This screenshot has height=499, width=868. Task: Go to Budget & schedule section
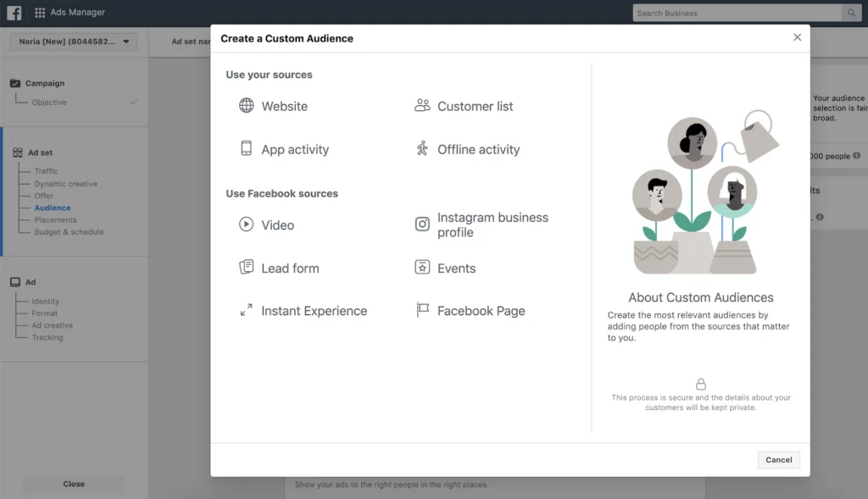pyautogui.click(x=70, y=232)
